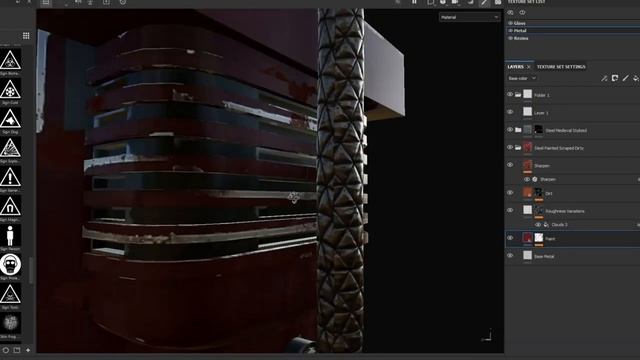Select the round grunge brush thumbnail
Screen dimensions: 640x360
coord(10,323)
